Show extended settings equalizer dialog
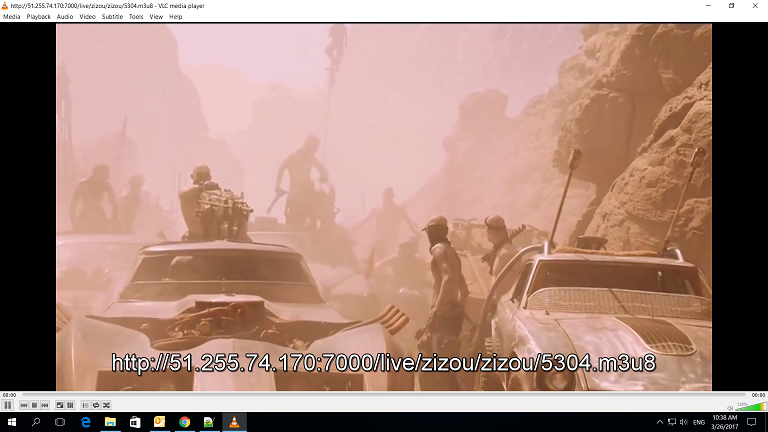 point(71,405)
